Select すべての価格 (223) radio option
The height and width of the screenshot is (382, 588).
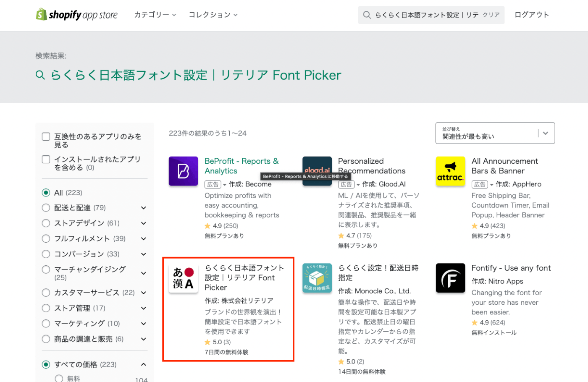click(x=46, y=364)
